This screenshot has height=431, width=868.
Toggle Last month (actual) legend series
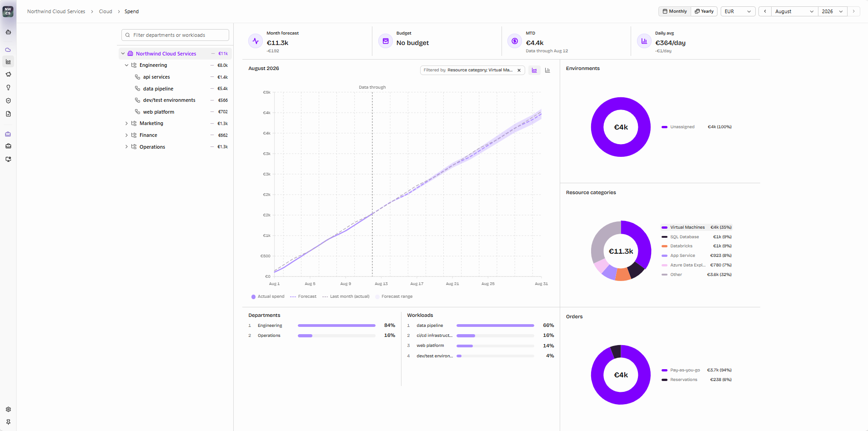click(x=346, y=296)
